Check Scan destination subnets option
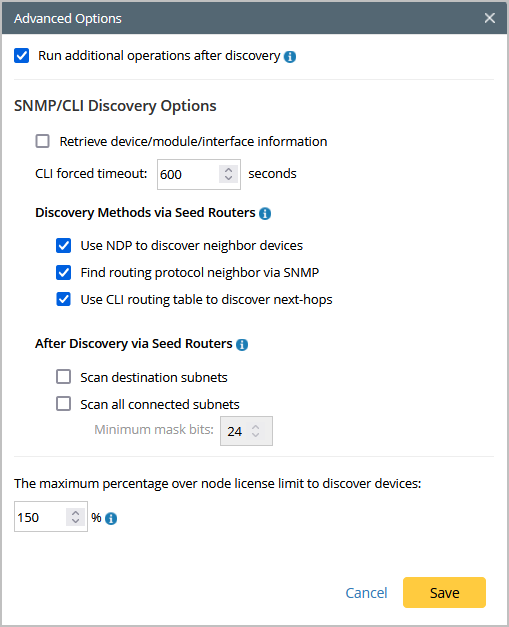 64,377
